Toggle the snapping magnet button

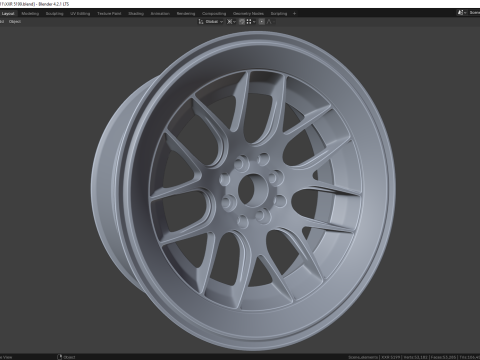[x=242, y=21]
